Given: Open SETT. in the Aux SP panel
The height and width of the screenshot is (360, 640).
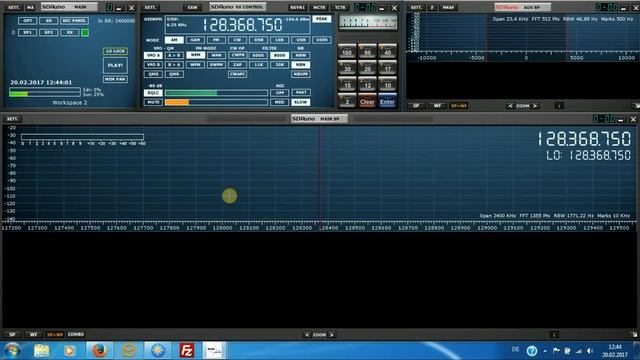Looking at the screenshot, I should coord(416,7).
